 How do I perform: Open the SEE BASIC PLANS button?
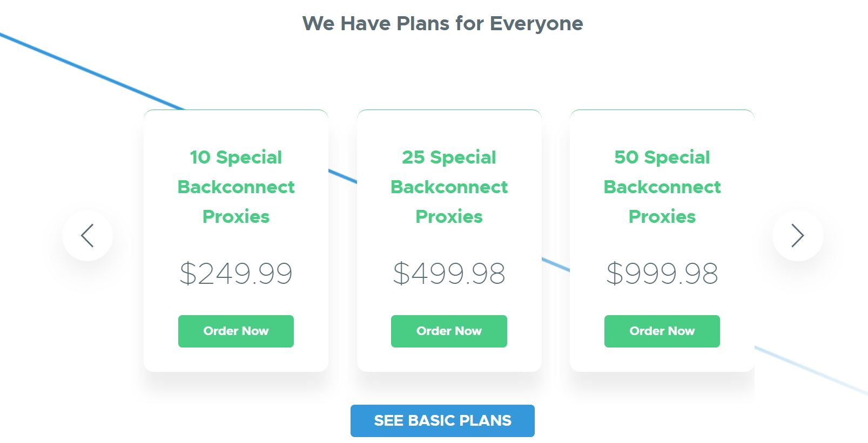pos(442,421)
